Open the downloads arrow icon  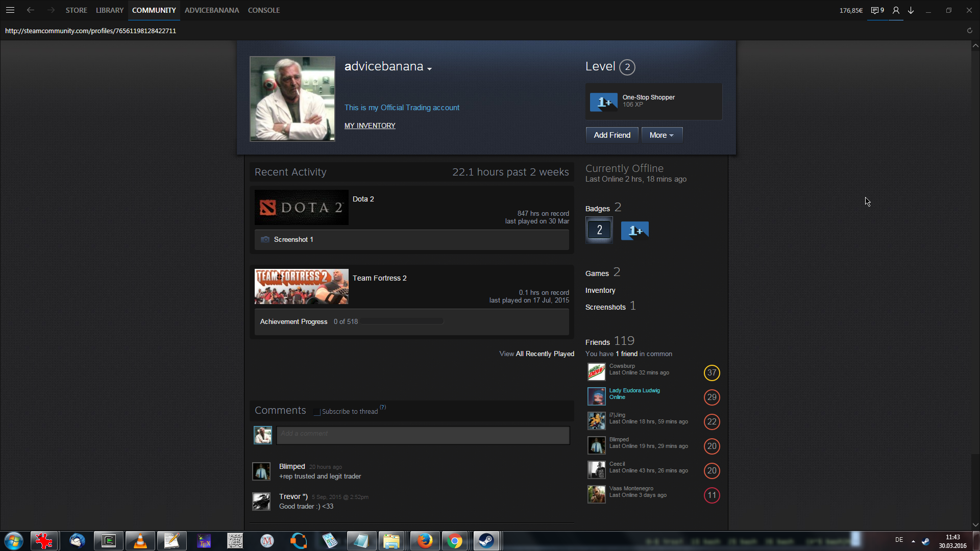911,10
